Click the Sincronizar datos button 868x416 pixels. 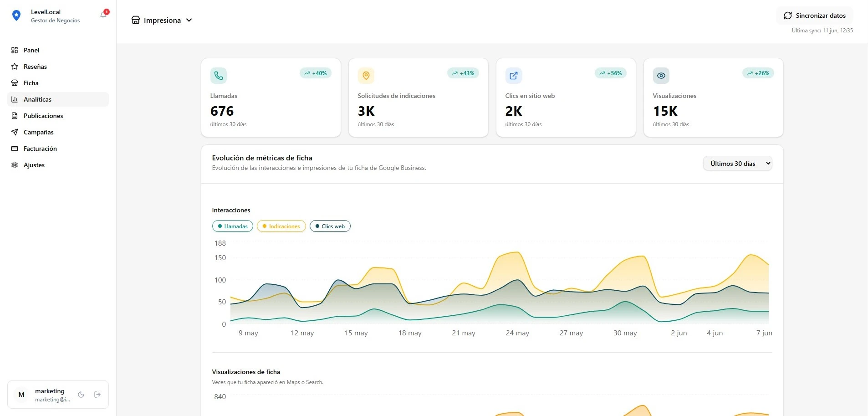pos(815,15)
